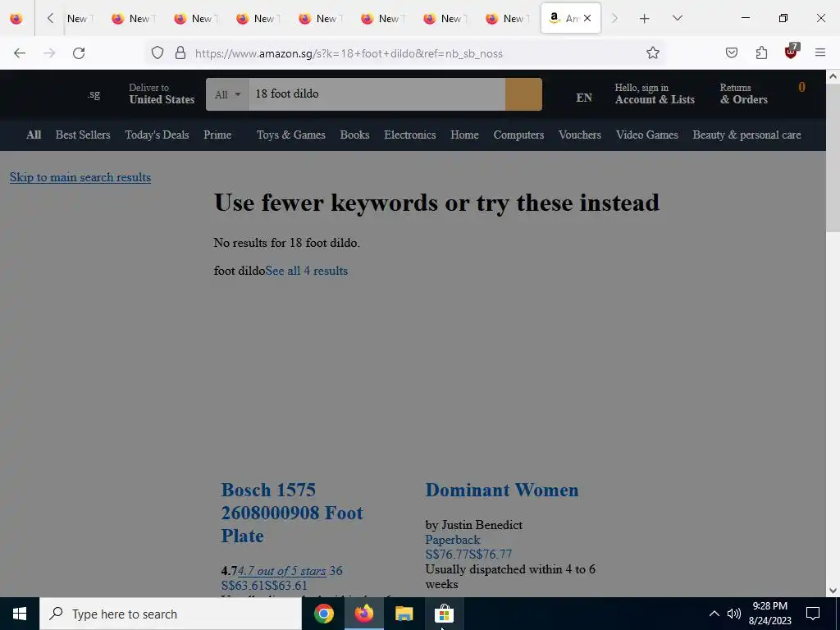Click scrollbar up arrow
The height and width of the screenshot is (630, 840).
point(833,76)
